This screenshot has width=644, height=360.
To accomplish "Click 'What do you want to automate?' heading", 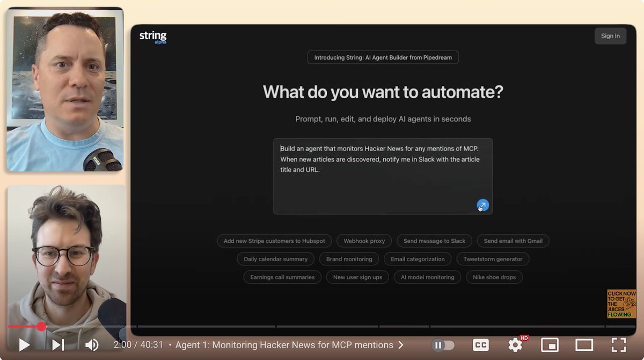I will (383, 92).
